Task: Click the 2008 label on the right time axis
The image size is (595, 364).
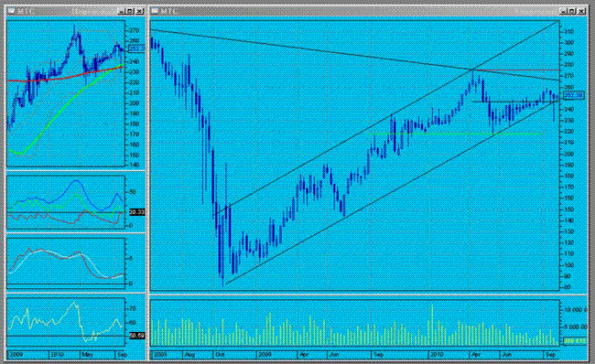Action: coord(160,355)
